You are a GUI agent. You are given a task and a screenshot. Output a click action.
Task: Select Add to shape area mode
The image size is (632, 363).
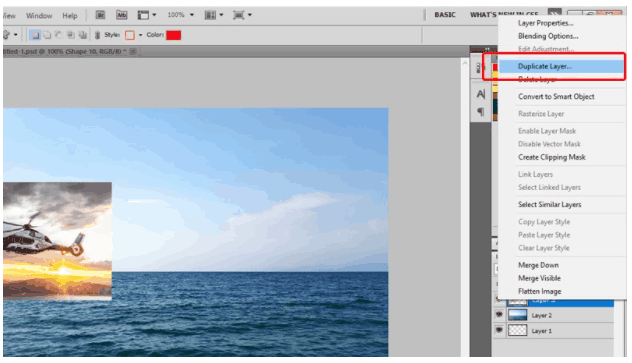tap(47, 35)
